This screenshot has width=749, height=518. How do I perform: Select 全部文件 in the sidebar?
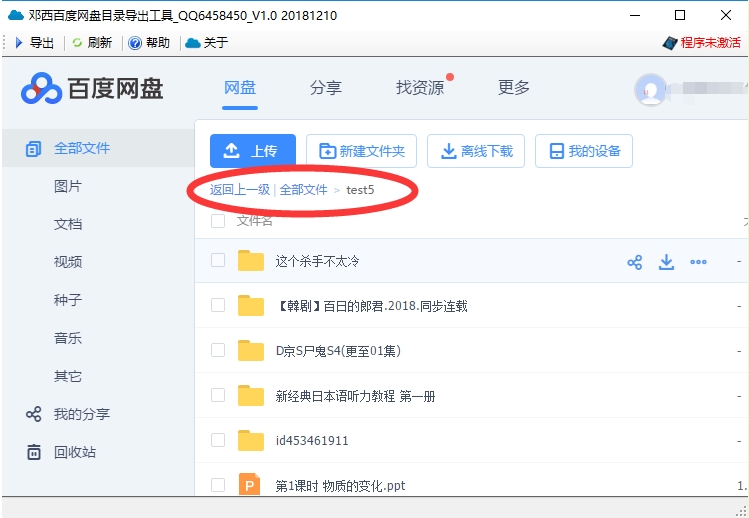98,149
